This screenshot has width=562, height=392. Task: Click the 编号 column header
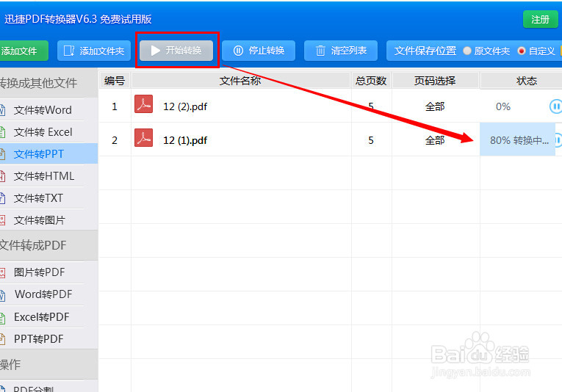point(115,81)
